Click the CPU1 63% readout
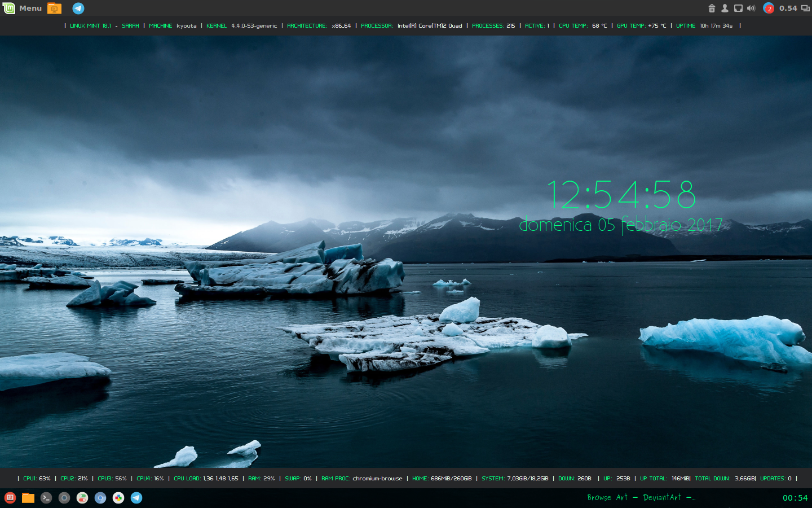 pos(37,479)
